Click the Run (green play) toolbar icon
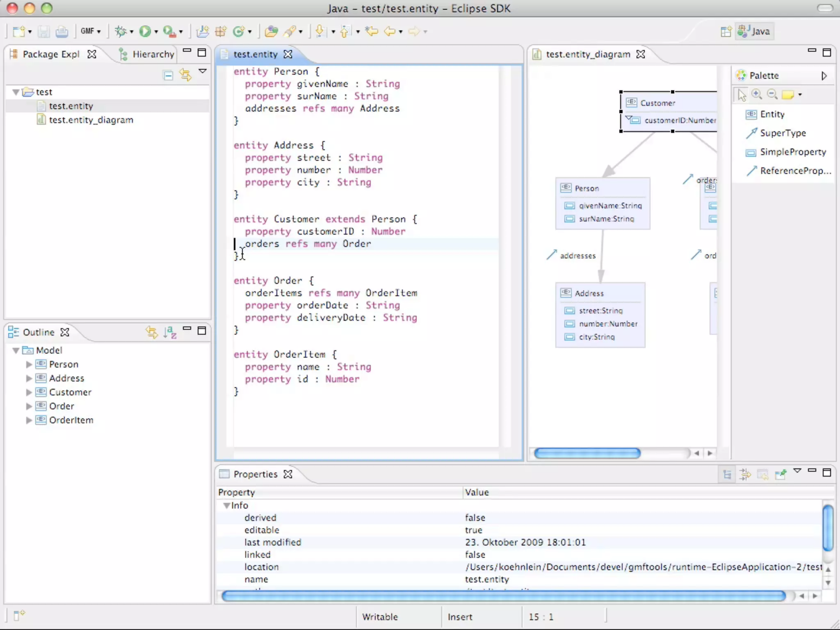The image size is (840, 630). click(144, 31)
